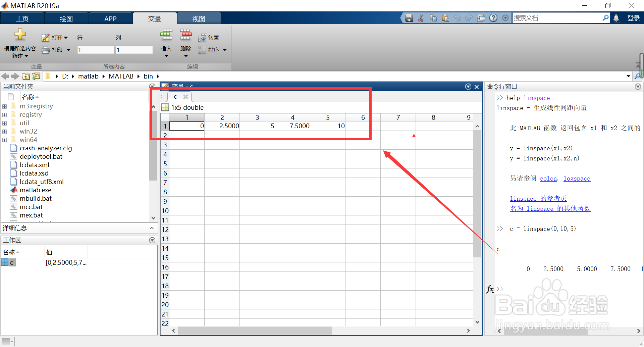Select cell containing 2.5000
Image resolution: width=644 pixels, height=347 pixels.
point(222,126)
